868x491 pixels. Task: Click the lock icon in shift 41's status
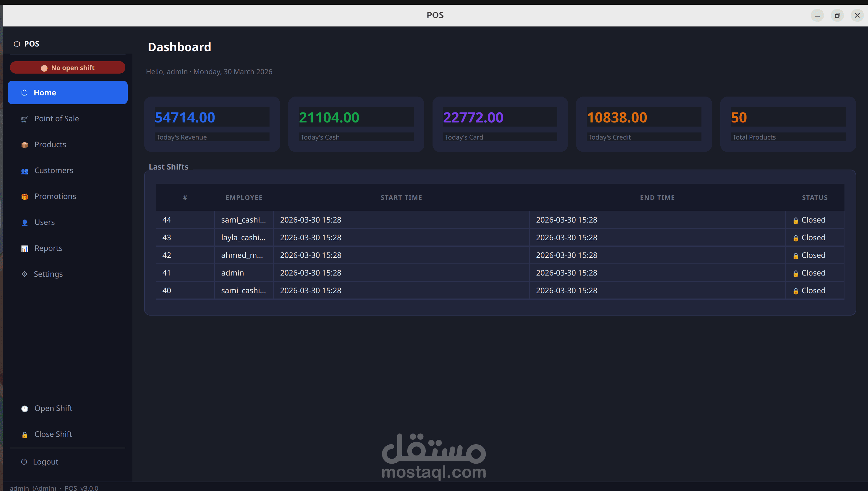coord(796,273)
